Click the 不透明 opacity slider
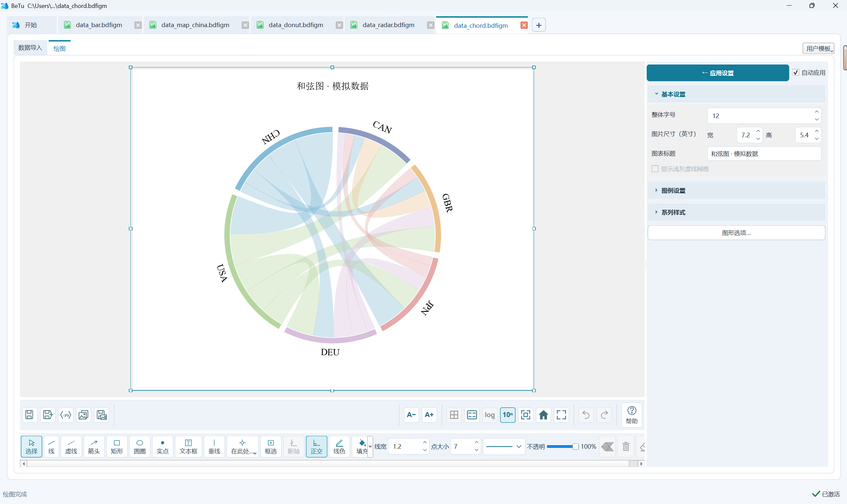This screenshot has height=504, width=847. [x=562, y=446]
